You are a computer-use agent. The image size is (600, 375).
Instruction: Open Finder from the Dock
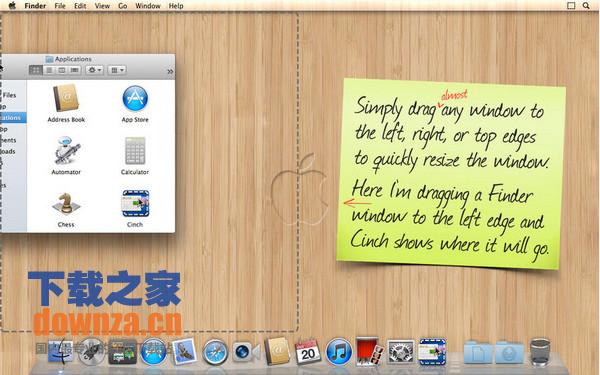coord(60,352)
